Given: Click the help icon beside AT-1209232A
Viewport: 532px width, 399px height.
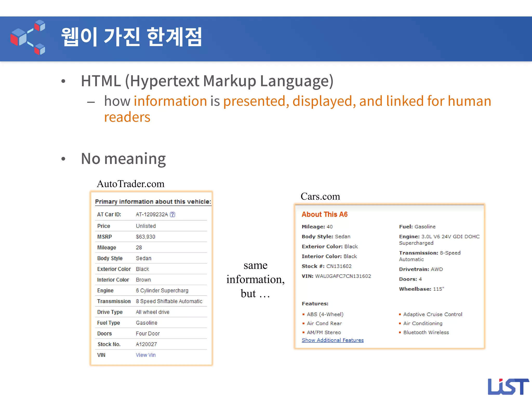Looking at the screenshot, I should pyautogui.click(x=172, y=214).
